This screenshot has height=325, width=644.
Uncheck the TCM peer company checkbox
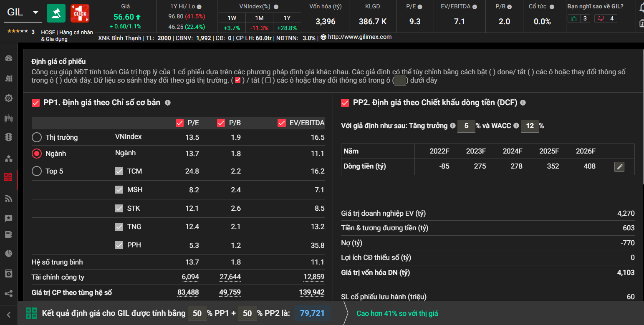tap(119, 171)
